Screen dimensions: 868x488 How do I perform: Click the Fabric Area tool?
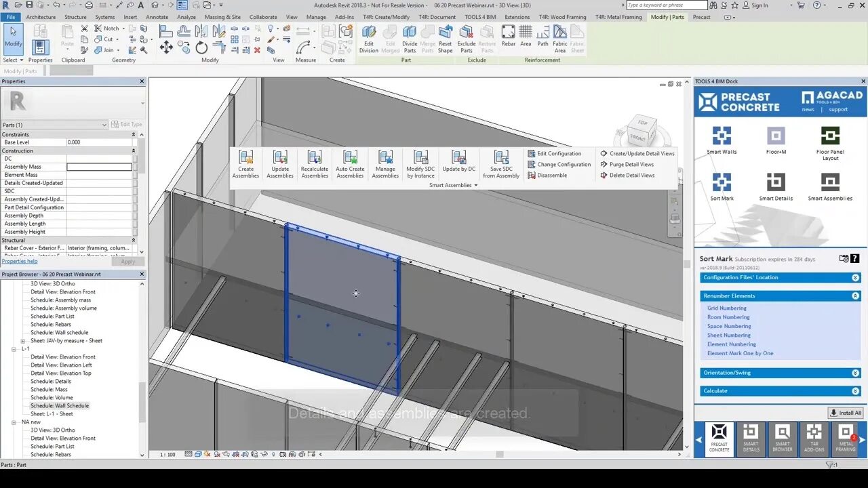560,39
